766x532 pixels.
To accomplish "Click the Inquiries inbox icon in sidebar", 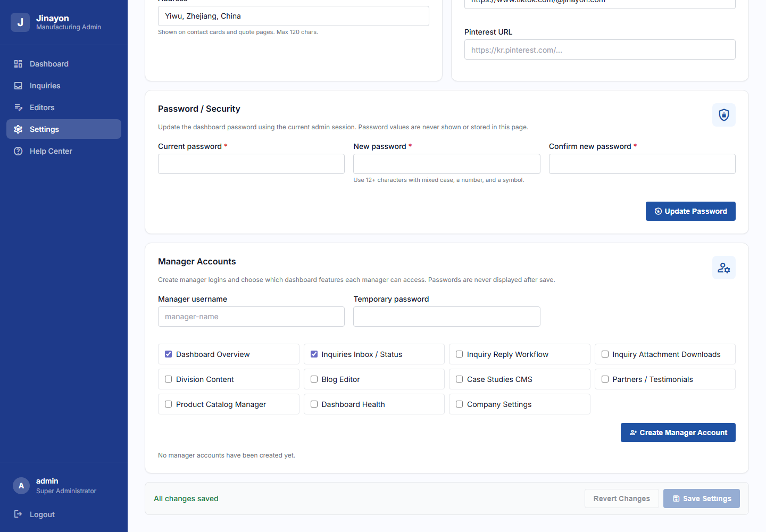I will click(18, 86).
